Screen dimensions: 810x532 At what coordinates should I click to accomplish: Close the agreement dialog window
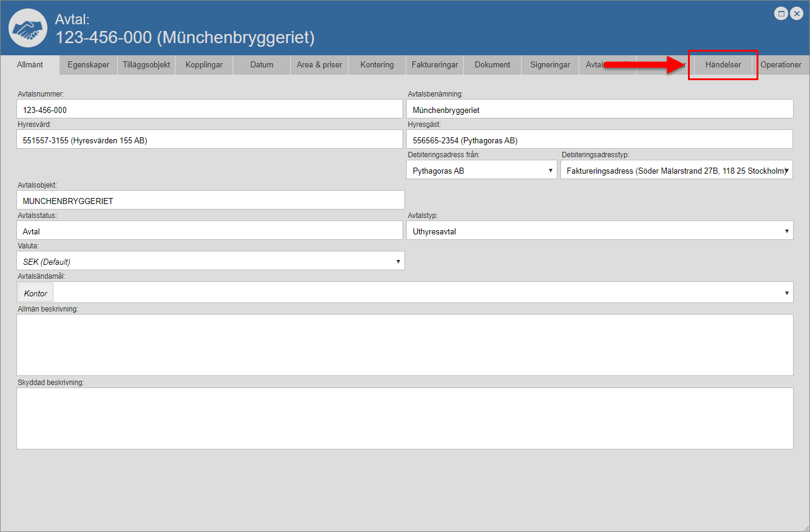click(797, 14)
